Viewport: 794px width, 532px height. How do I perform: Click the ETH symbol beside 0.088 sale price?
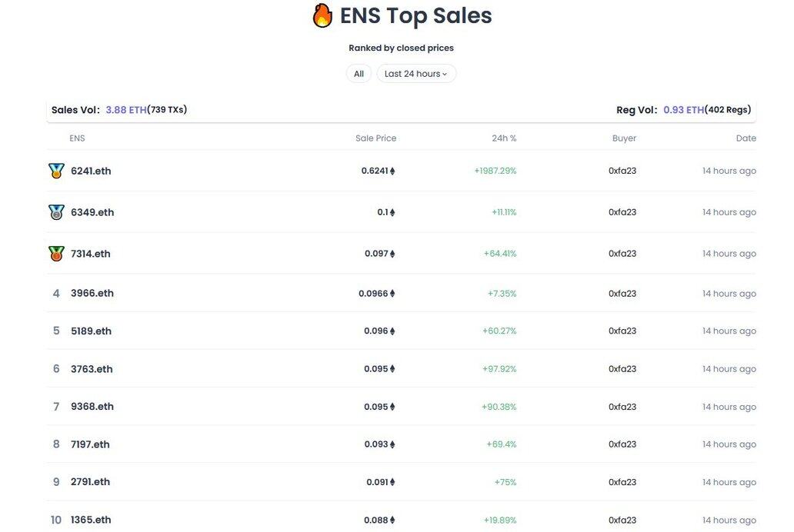pyautogui.click(x=392, y=520)
